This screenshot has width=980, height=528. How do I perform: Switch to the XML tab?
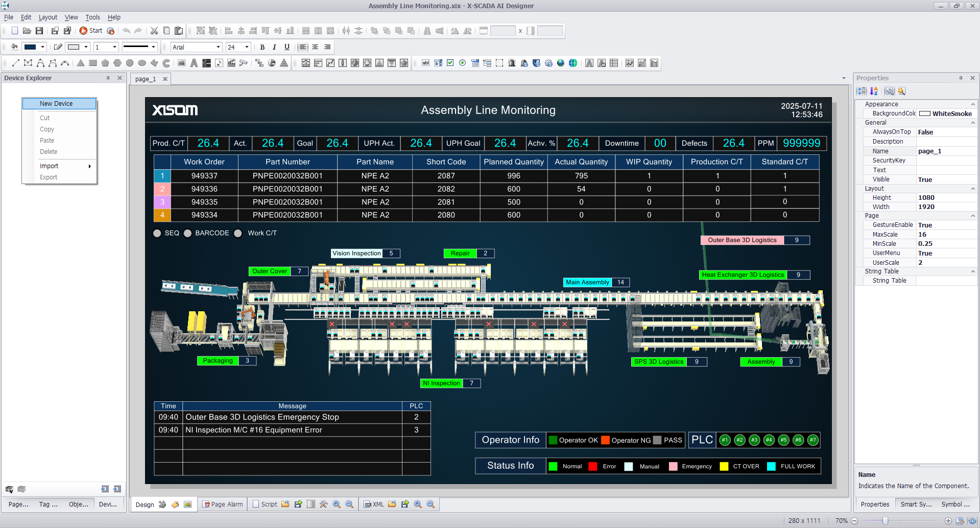[x=374, y=504]
